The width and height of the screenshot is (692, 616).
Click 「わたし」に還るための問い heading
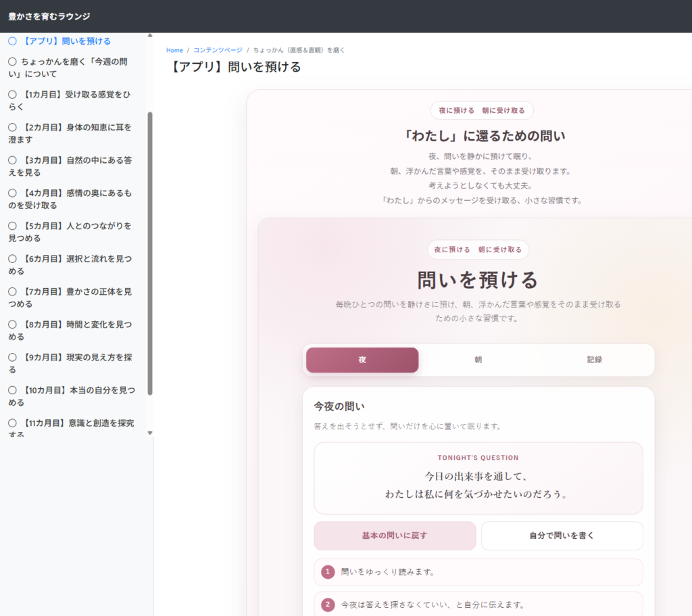coord(484,136)
